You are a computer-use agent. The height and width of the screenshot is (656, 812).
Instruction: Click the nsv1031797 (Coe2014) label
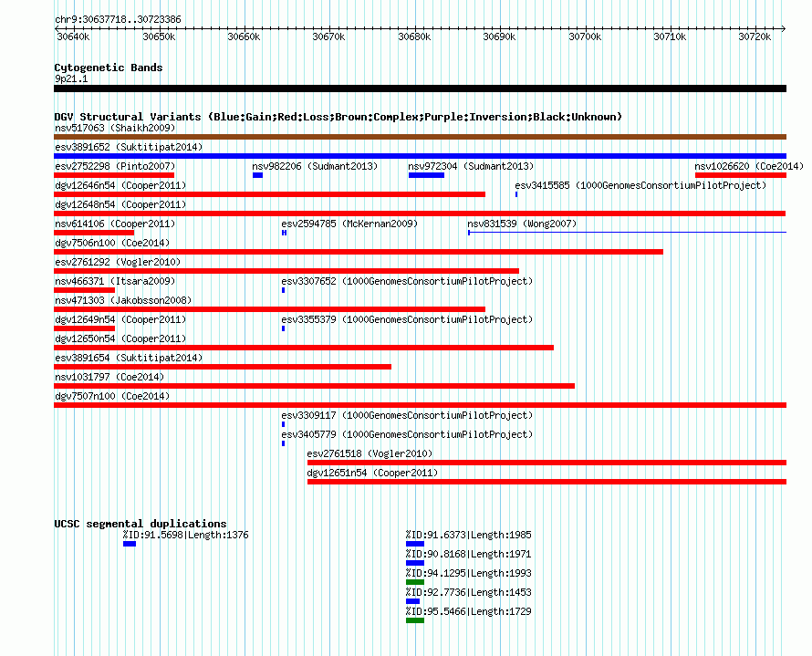pyautogui.click(x=109, y=377)
